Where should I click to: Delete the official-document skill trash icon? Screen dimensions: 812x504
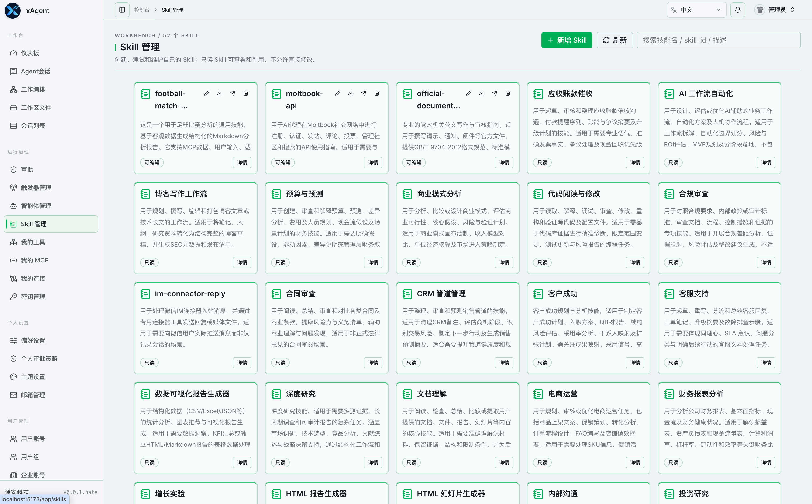tap(508, 93)
